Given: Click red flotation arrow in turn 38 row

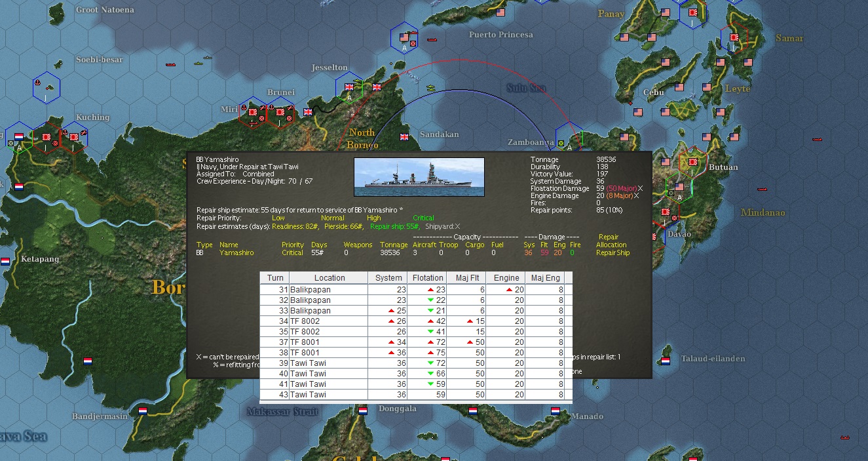Looking at the screenshot, I should [x=430, y=352].
